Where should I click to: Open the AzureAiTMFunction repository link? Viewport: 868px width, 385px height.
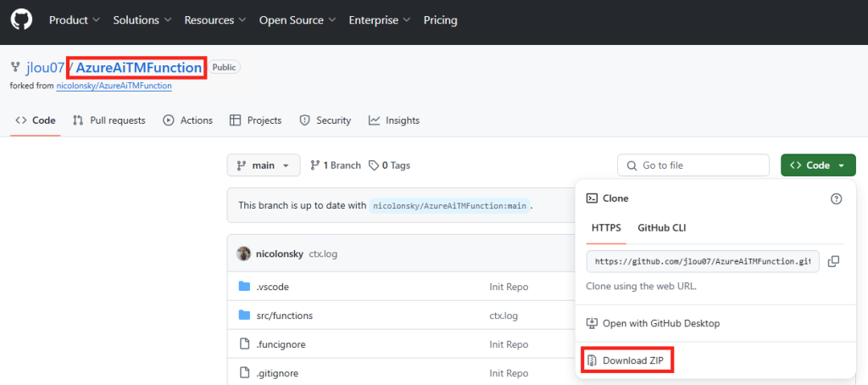(139, 68)
